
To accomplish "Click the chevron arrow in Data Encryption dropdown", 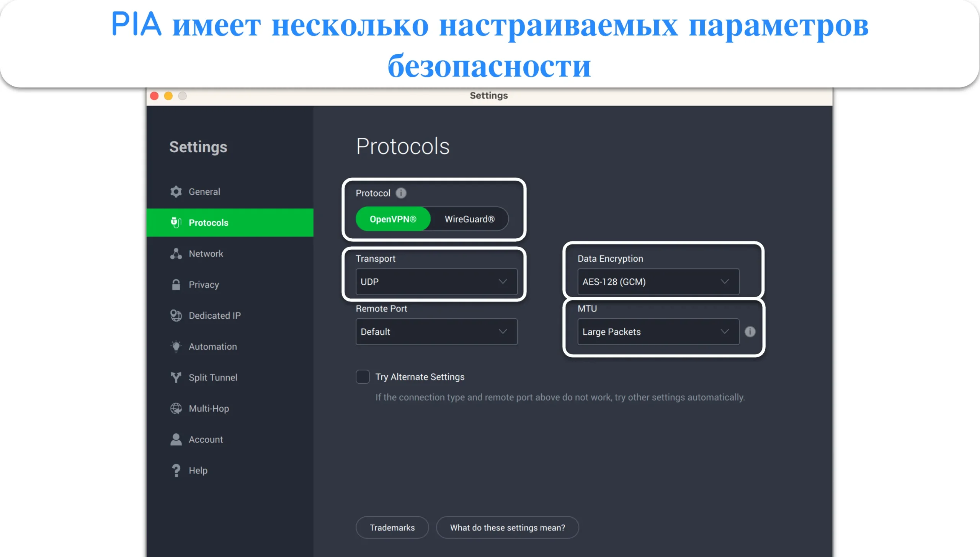I will tap(724, 282).
